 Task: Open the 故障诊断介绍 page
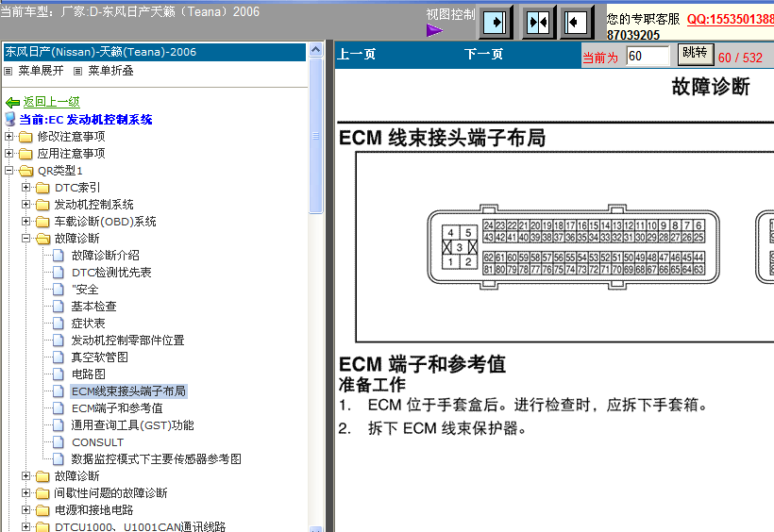click(x=105, y=255)
